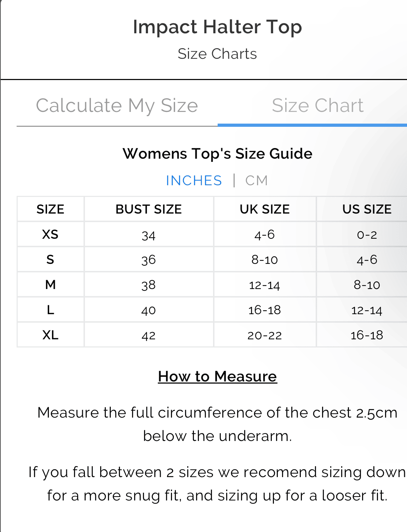407x532 pixels.
Task: Pick the XL size row label
Action: point(50,335)
